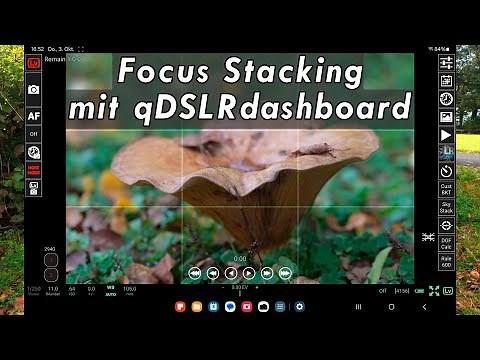This screenshot has width=480, height=360.
Task: Open the blue photo thumbnail in right toolbar
Action: tap(446, 153)
